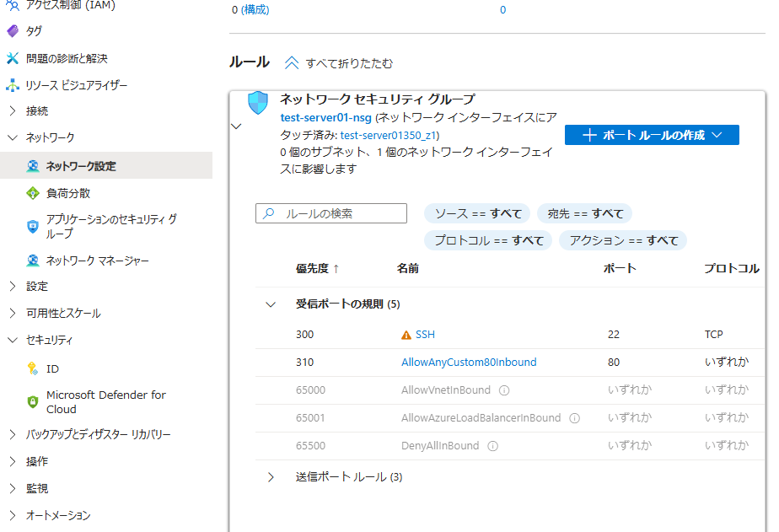Click the AllowVnetInBound rule name
779x532 pixels.
446,390
